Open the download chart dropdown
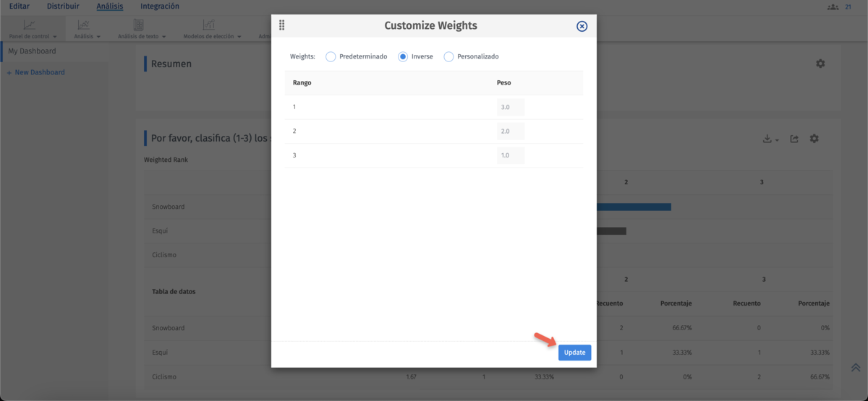 click(x=770, y=139)
